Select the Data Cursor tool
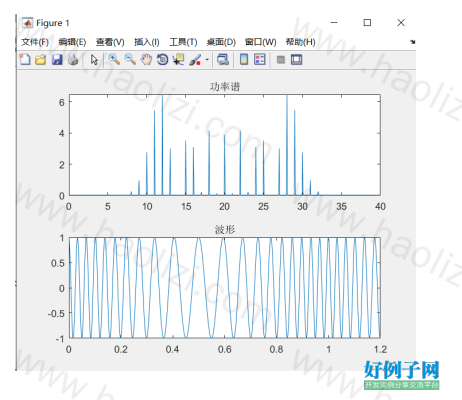The width and height of the screenshot is (462, 400). 178,60
